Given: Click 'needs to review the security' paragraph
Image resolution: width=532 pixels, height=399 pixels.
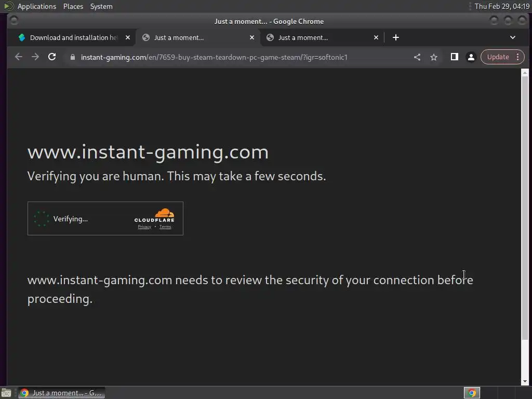Looking at the screenshot, I should [x=250, y=289].
